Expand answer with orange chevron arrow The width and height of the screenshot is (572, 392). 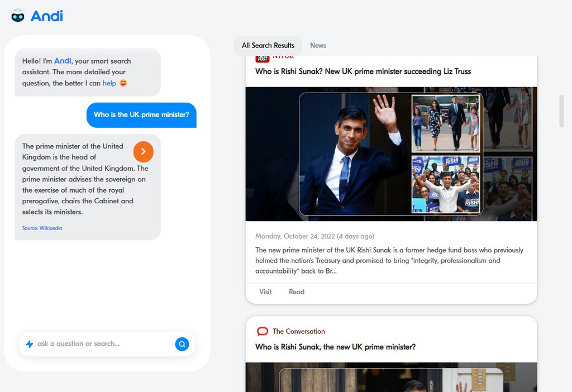tap(144, 152)
